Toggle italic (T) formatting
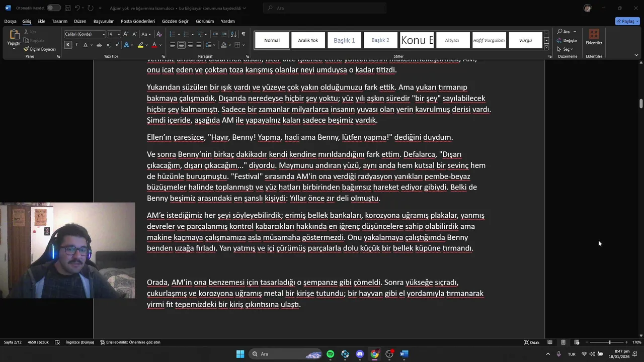The width and height of the screenshot is (644, 362). [76, 45]
